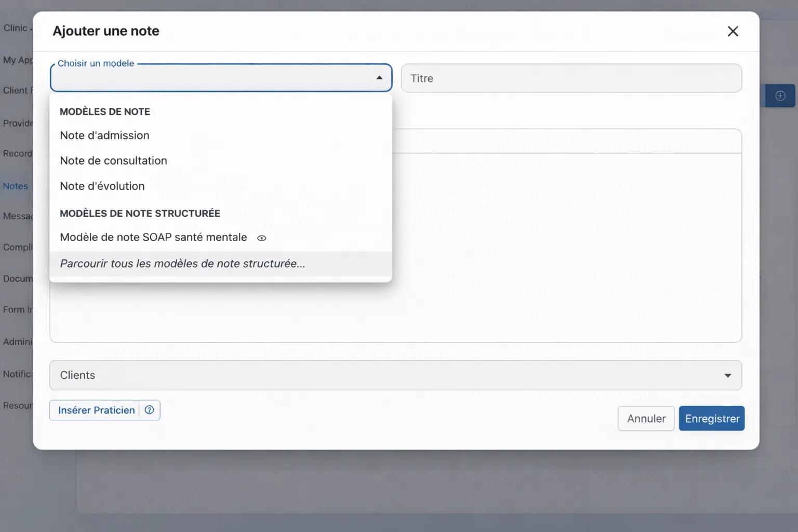Click the help icon on Insérer Praticien
Screen dimensions: 798x532
click(x=150, y=410)
